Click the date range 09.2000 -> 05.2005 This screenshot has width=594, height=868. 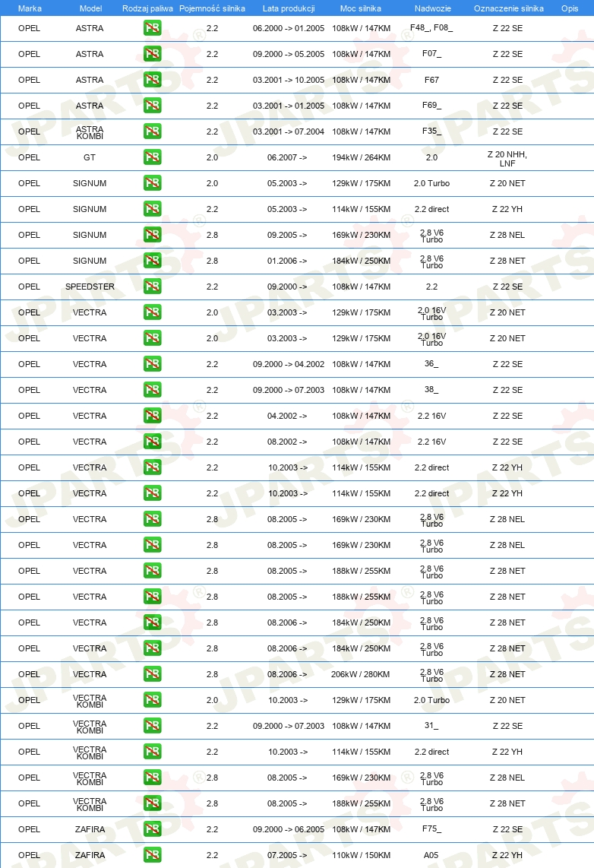289,54
